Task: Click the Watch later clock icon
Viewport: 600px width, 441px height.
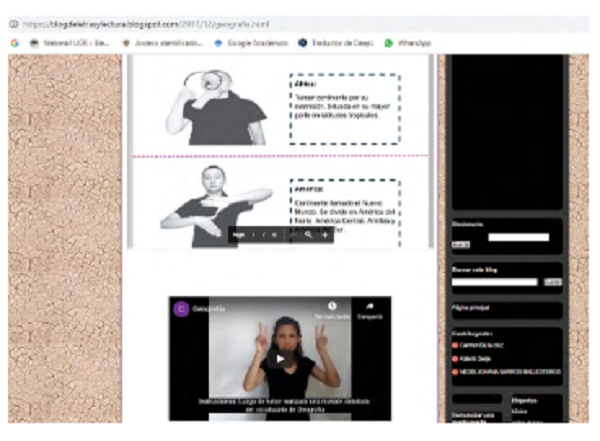Action: point(331,306)
